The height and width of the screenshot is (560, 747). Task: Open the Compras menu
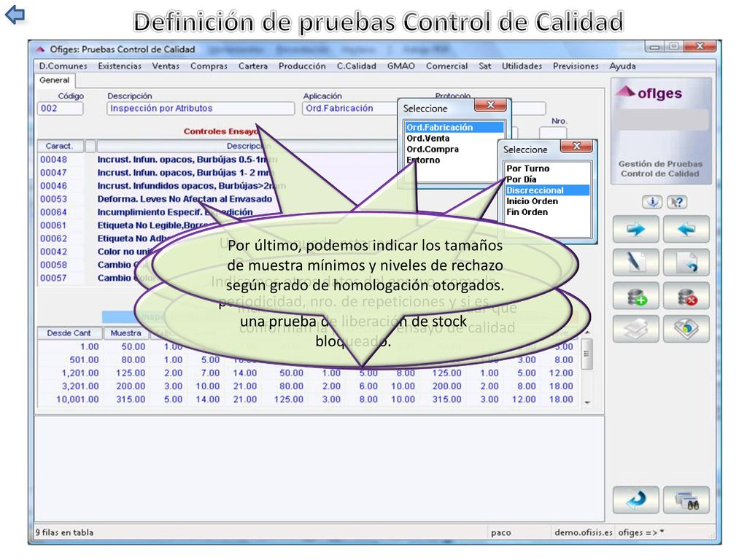pos(209,66)
